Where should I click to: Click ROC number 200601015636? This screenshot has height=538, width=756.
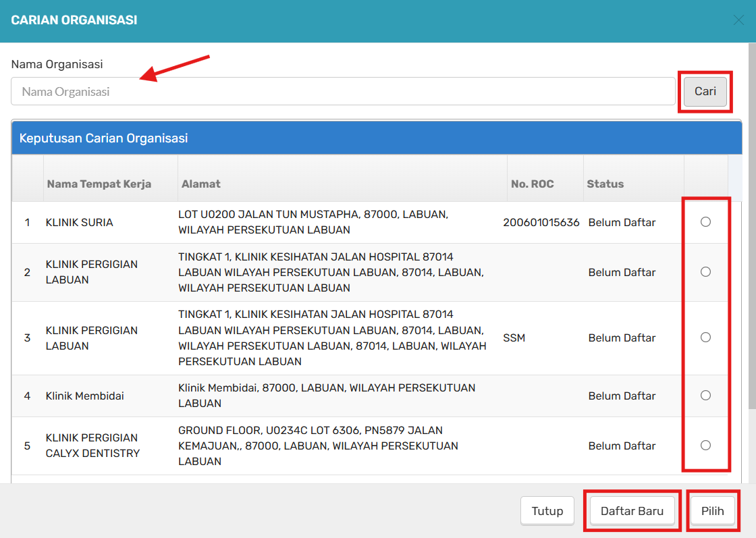(541, 222)
